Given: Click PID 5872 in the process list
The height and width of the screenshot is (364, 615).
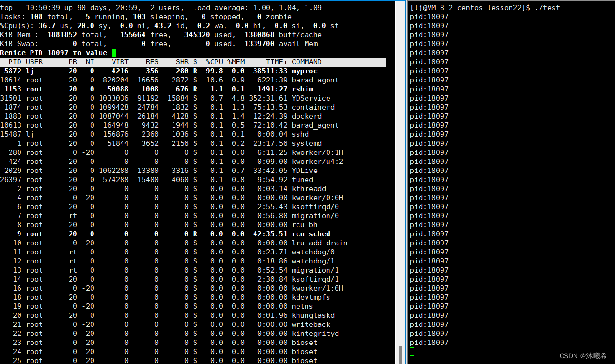Looking at the screenshot, I should click(x=13, y=71).
